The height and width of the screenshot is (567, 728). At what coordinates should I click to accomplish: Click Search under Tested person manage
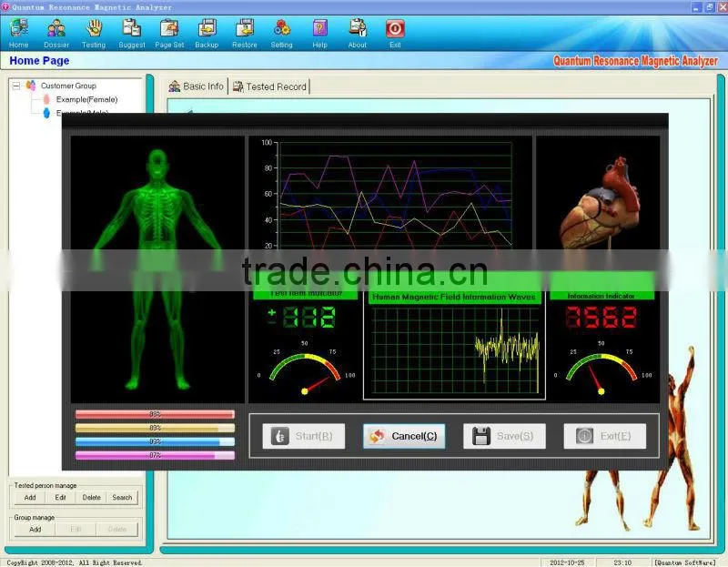pos(122,497)
